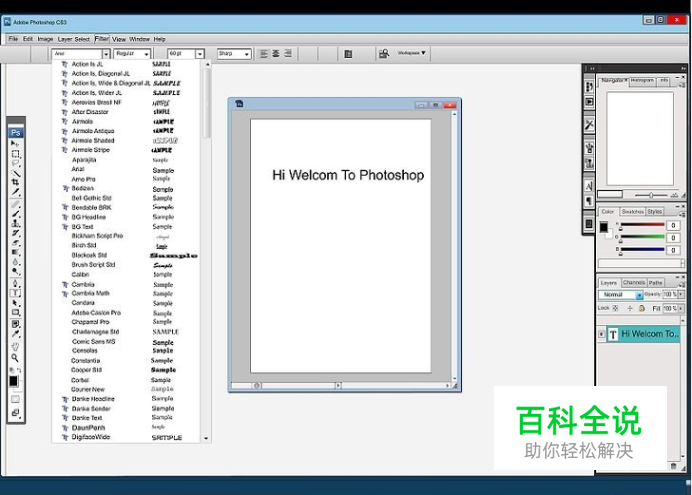Open the Paragraph panel icon in dock
This screenshot has width=692, height=495.
point(589,202)
